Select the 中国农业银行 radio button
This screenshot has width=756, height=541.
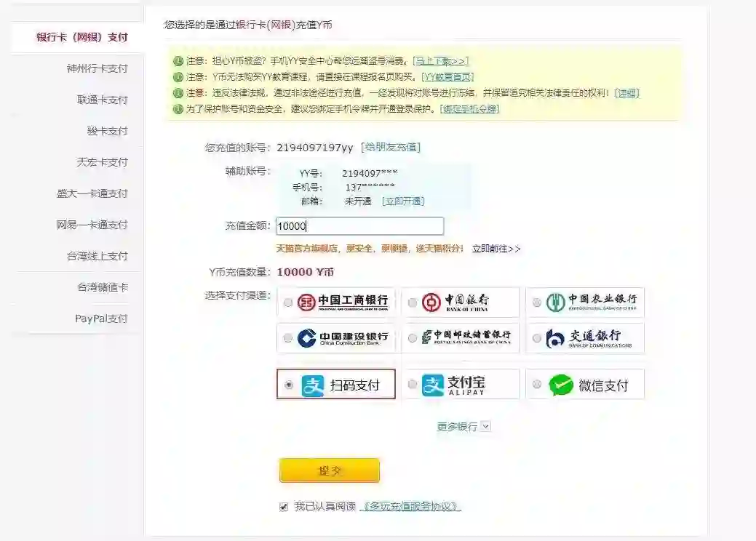pyautogui.click(x=537, y=302)
